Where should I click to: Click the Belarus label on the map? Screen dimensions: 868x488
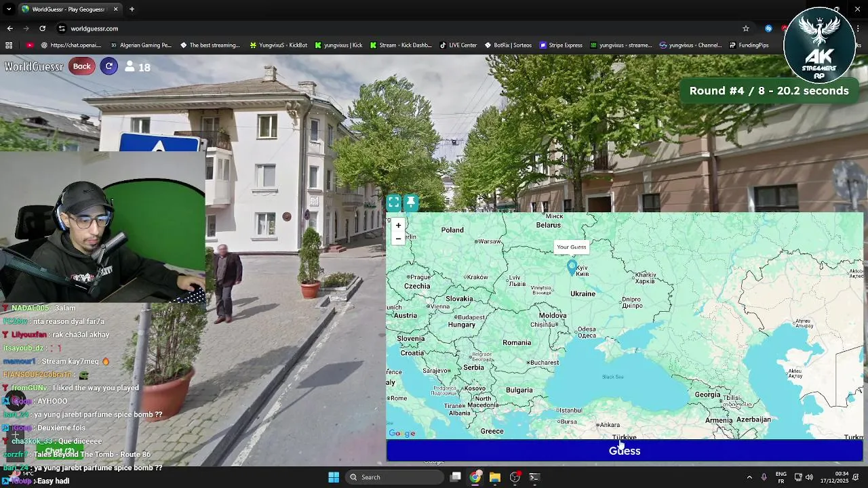point(549,225)
